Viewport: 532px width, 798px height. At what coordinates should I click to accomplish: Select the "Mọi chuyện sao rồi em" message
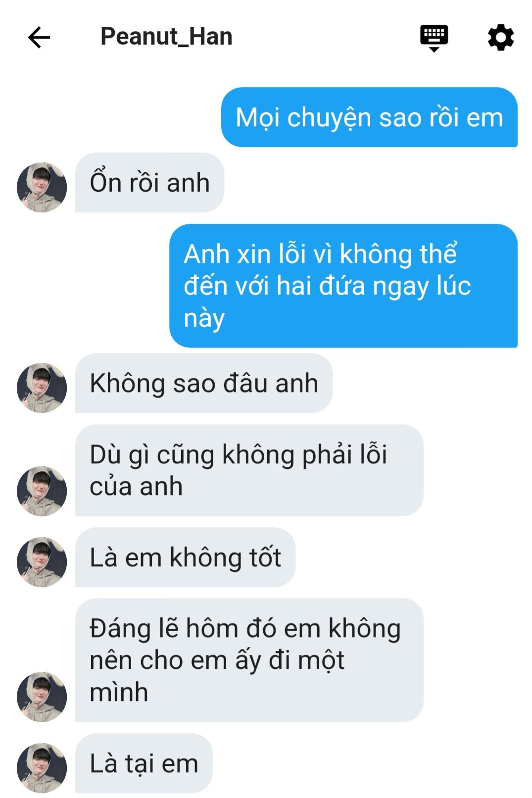pos(369,117)
